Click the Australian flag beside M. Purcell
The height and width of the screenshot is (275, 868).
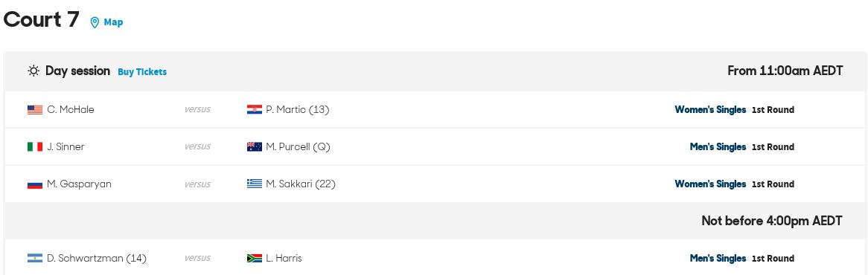pos(254,147)
